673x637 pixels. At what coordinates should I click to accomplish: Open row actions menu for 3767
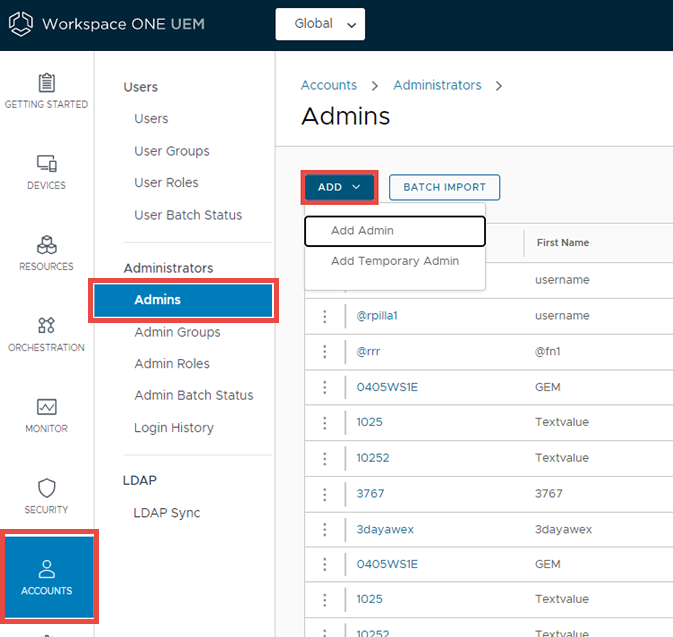point(324,494)
